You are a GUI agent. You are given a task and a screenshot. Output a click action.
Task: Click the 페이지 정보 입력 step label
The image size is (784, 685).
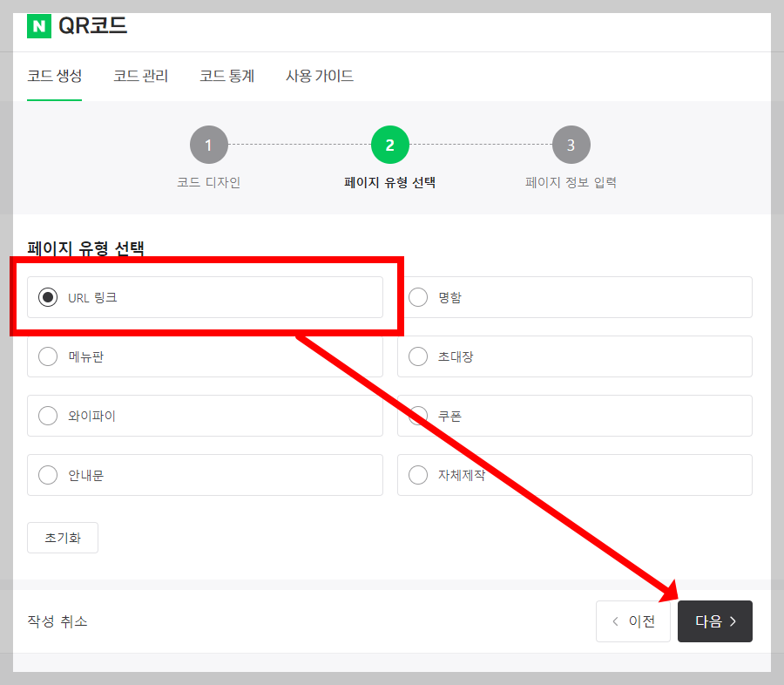[x=571, y=182]
